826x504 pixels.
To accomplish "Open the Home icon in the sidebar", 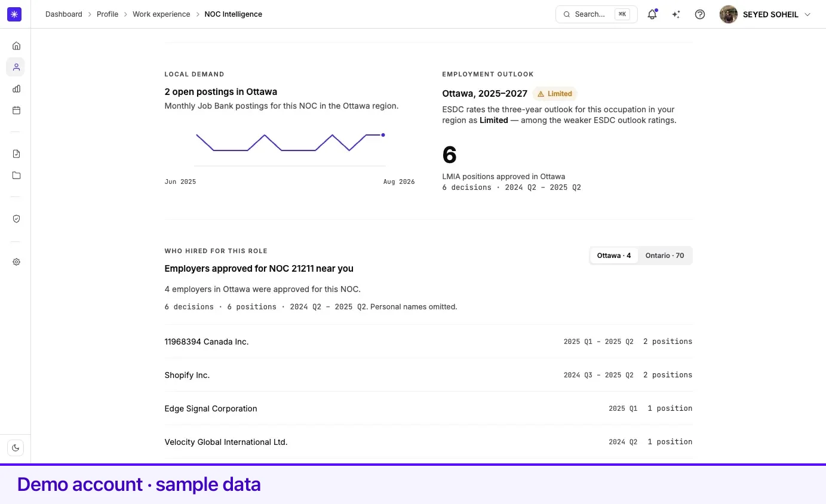I will click(16, 45).
